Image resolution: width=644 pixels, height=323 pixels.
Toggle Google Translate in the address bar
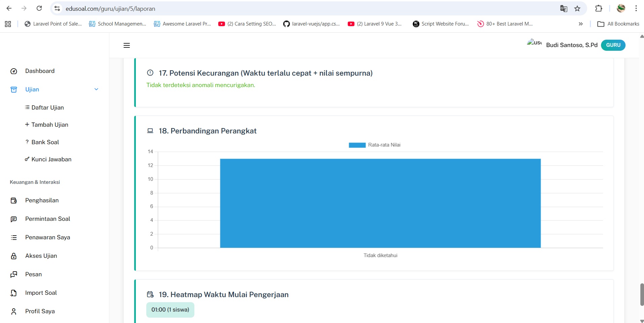(x=564, y=8)
